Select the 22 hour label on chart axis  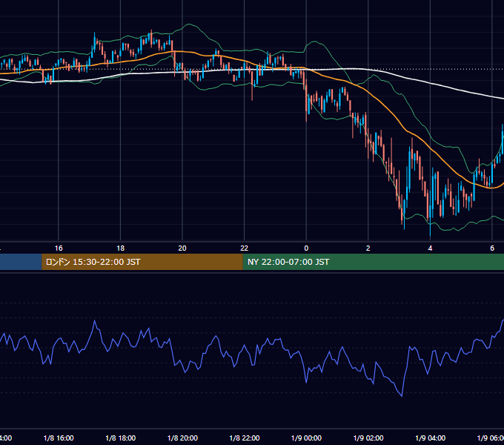[x=245, y=248]
